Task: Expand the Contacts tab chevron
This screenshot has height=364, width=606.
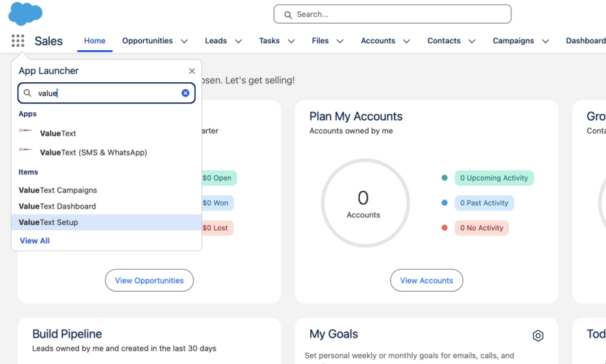Action: point(472,41)
